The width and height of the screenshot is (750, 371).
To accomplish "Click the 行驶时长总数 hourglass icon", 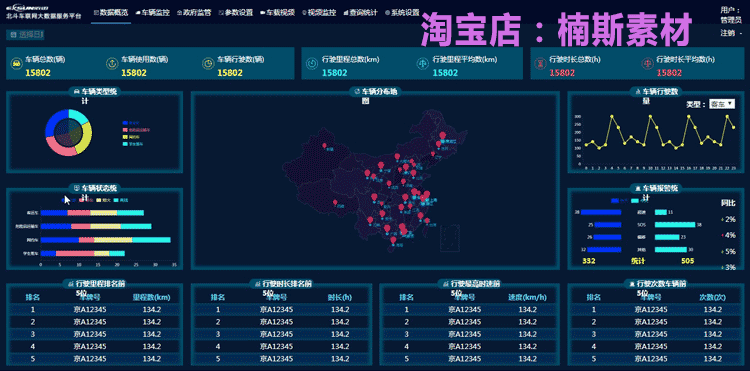I will pos(540,63).
